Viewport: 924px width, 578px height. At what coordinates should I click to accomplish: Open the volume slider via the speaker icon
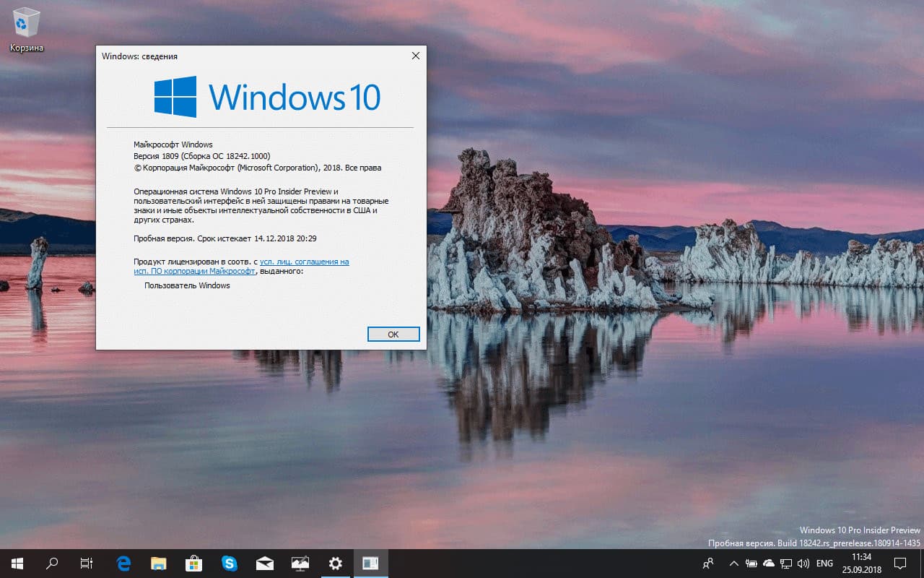[802, 563]
